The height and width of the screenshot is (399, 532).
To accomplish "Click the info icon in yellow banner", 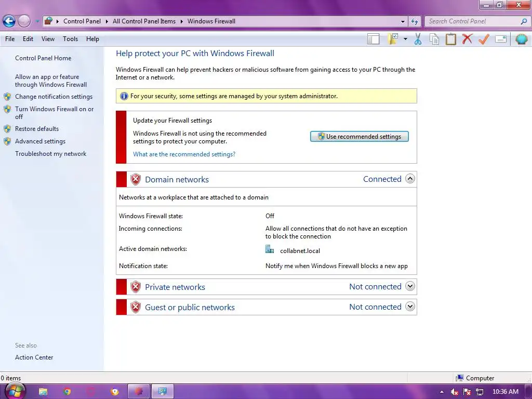I will (x=124, y=96).
